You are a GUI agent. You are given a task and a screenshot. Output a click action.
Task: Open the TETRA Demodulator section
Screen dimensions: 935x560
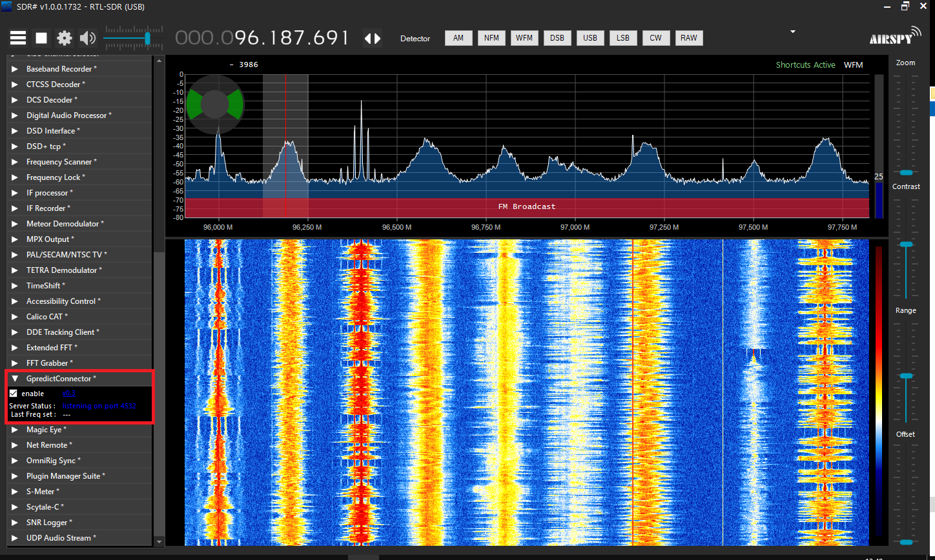79,270
